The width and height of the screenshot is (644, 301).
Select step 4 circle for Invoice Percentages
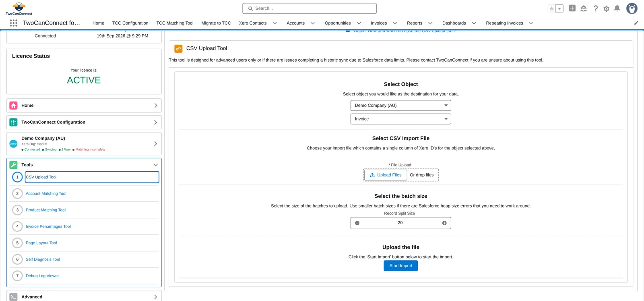tap(17, 226)
